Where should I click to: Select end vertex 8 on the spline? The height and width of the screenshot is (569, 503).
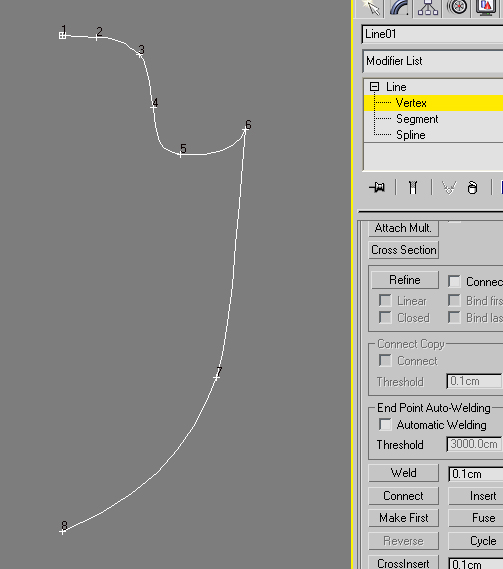[x=62, y=531]
